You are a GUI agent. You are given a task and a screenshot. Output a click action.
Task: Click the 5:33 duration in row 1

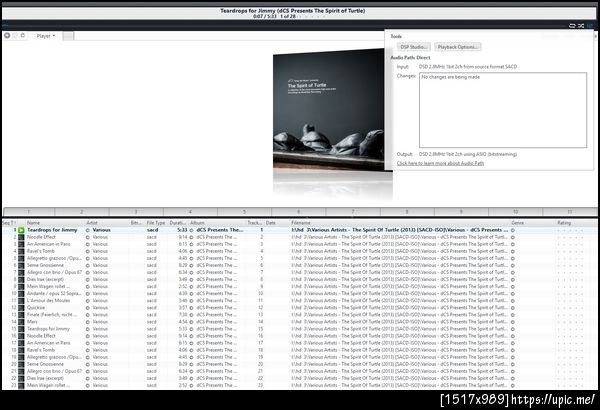tap(182, 230)
